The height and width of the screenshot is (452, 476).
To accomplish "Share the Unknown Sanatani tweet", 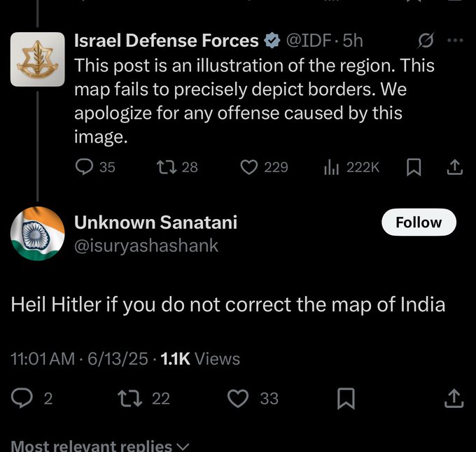I will point(454,398).
